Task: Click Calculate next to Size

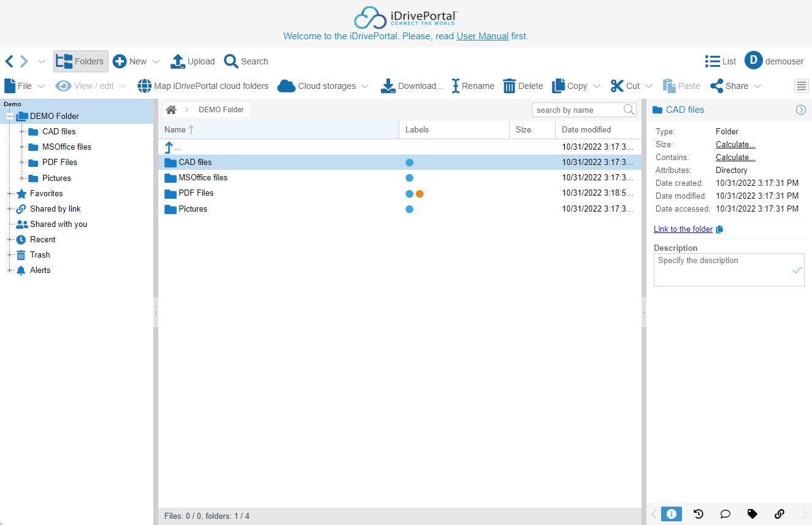Action: coord(735,145)
